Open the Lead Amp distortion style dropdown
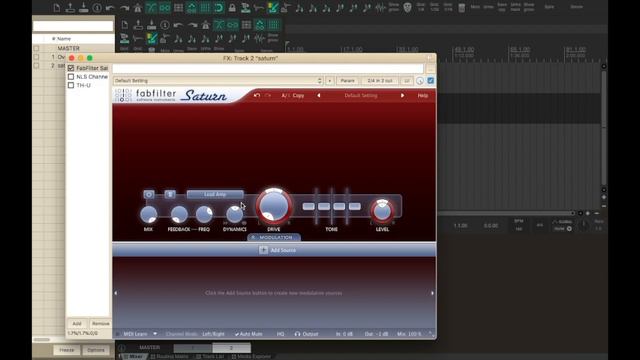Image resolution: width=640 pixels, height=360 pixels. 215,194
